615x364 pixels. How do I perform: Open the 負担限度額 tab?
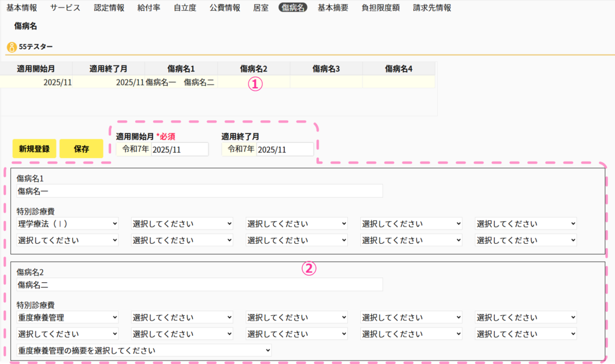pyautogui.click(x=381, y=8)
